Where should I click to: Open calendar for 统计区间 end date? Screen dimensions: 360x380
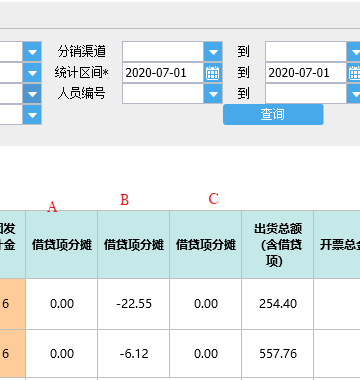coord(354,73)
